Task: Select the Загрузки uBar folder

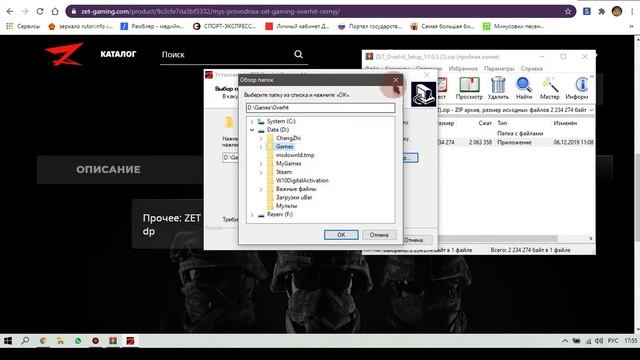Action: coord(294,198)
